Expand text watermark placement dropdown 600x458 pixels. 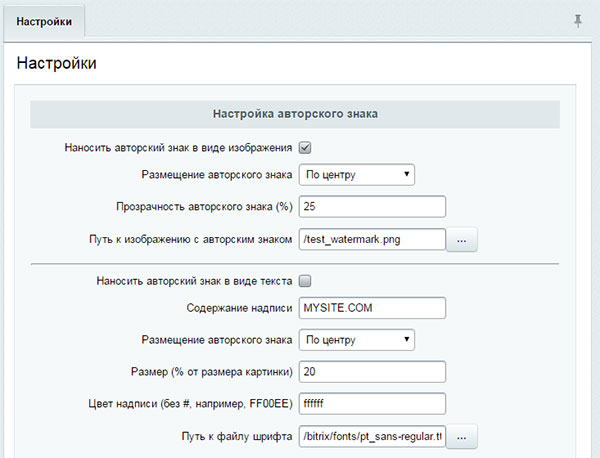356,340
